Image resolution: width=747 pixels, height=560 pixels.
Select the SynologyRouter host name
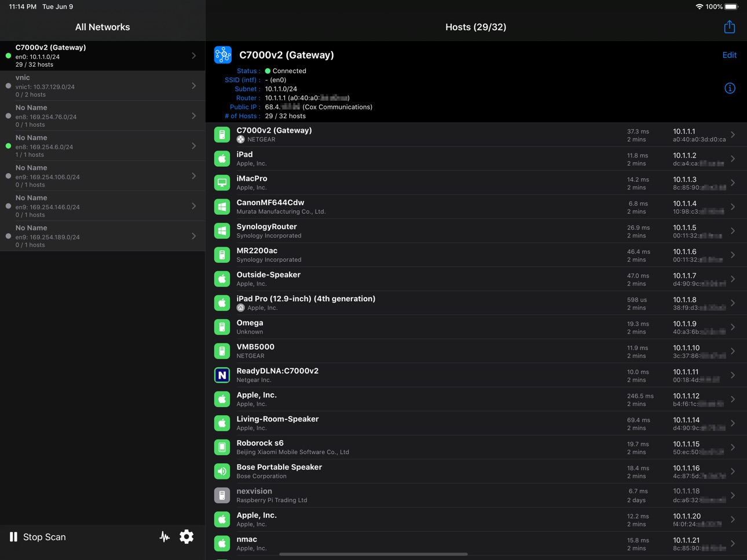266,226
